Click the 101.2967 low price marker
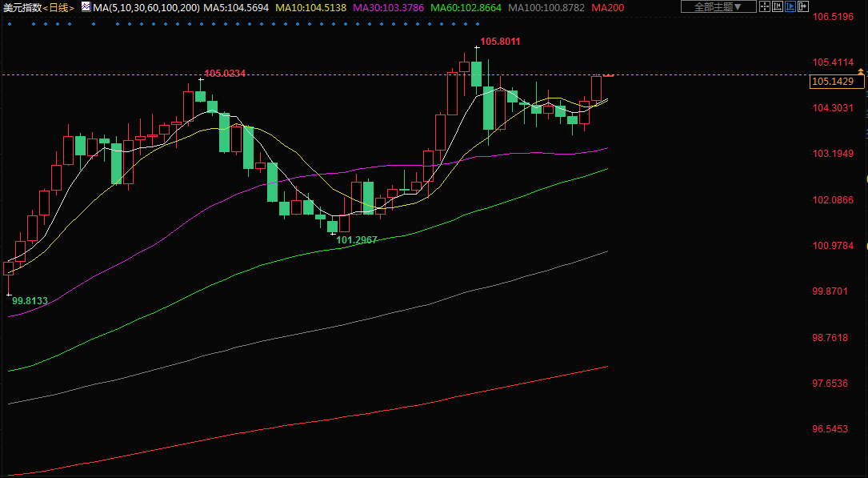868x478 pixels. tap(357, 239)
